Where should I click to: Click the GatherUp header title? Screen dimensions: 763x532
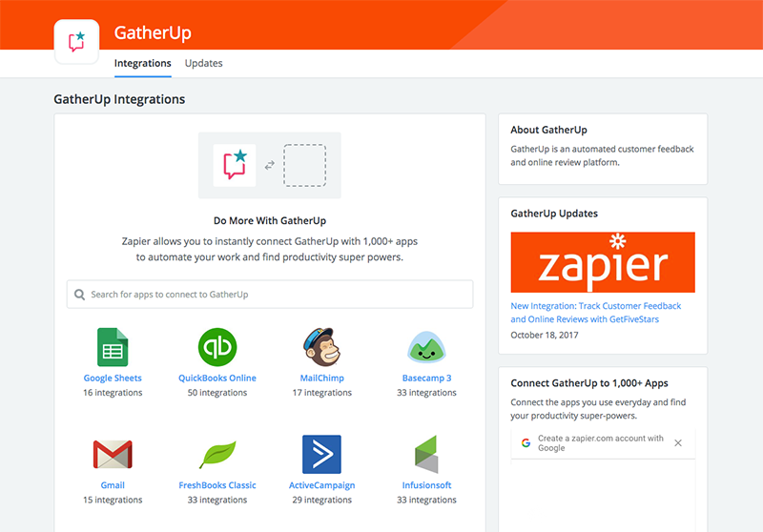[x=153, y=32]
